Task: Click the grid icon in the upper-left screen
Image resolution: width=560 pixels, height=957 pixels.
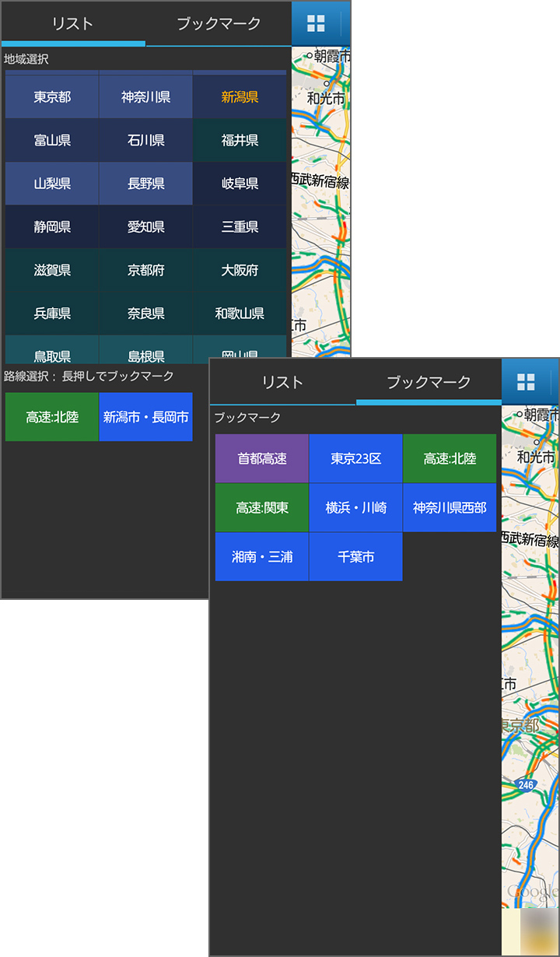Action: [x=316, y=23]
